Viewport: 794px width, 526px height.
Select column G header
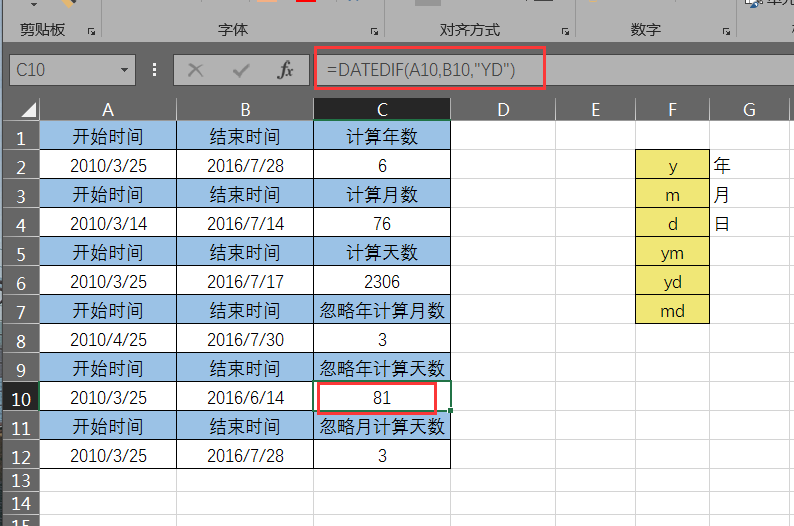(749, 109)
